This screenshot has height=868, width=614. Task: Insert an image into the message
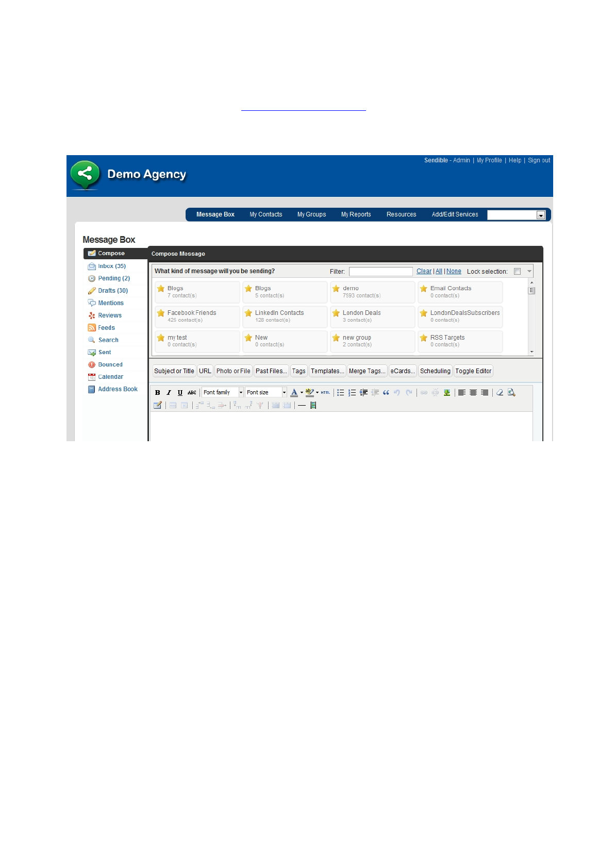click(447, 393)
